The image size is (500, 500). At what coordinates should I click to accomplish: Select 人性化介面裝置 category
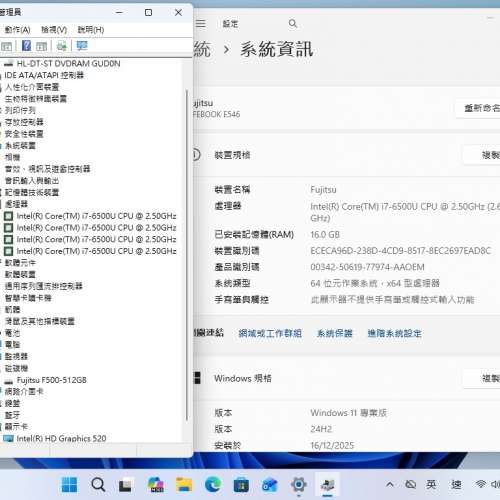32,87
